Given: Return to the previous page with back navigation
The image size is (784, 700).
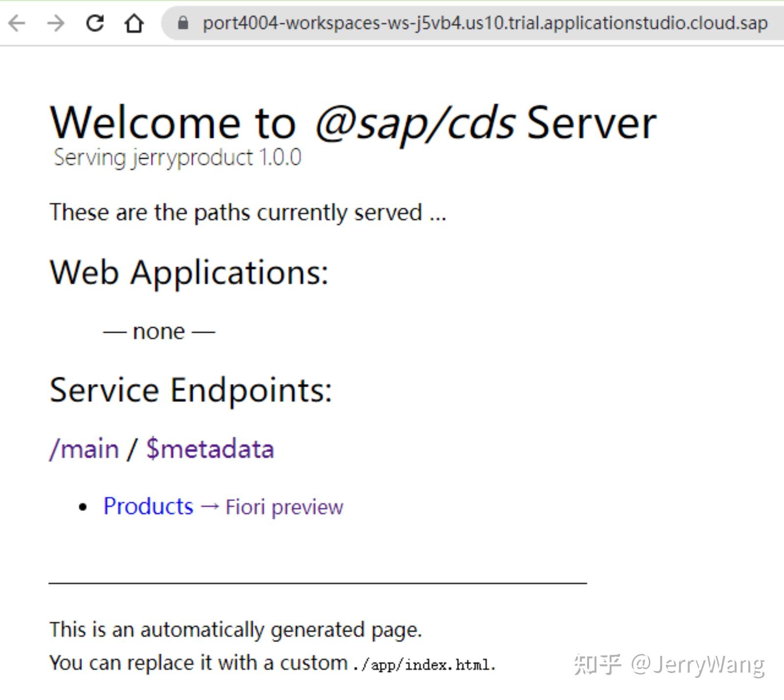Looking at the screenshot, I should tap(18, 22).
